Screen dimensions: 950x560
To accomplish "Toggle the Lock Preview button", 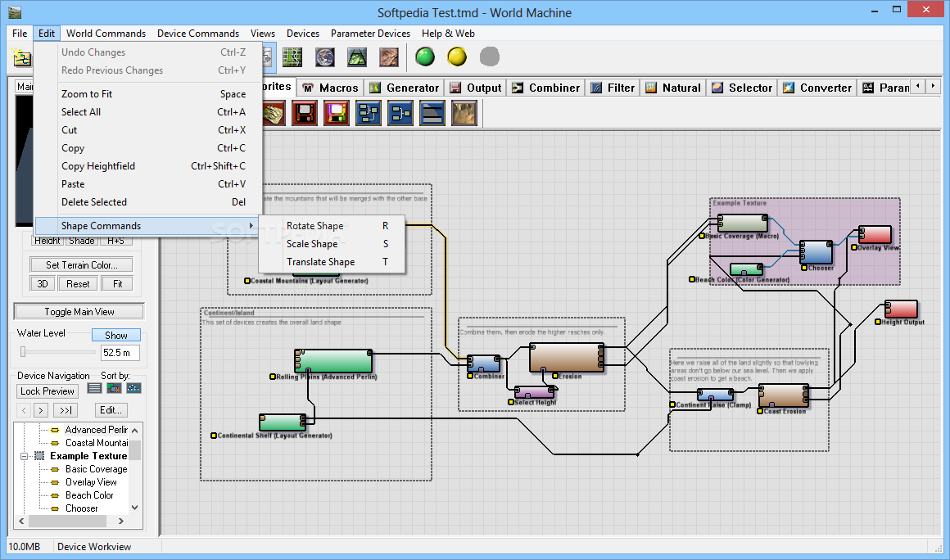I will pos(47,391).
